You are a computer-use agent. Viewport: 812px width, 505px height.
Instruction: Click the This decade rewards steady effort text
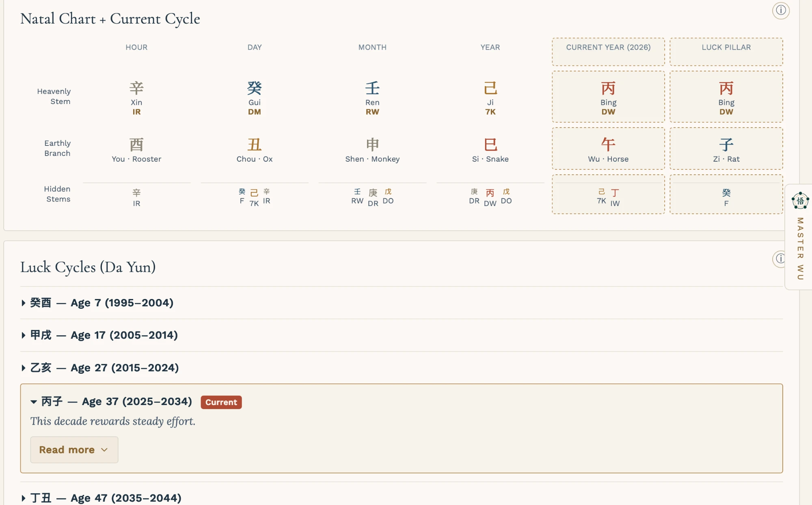click(113, 421)
